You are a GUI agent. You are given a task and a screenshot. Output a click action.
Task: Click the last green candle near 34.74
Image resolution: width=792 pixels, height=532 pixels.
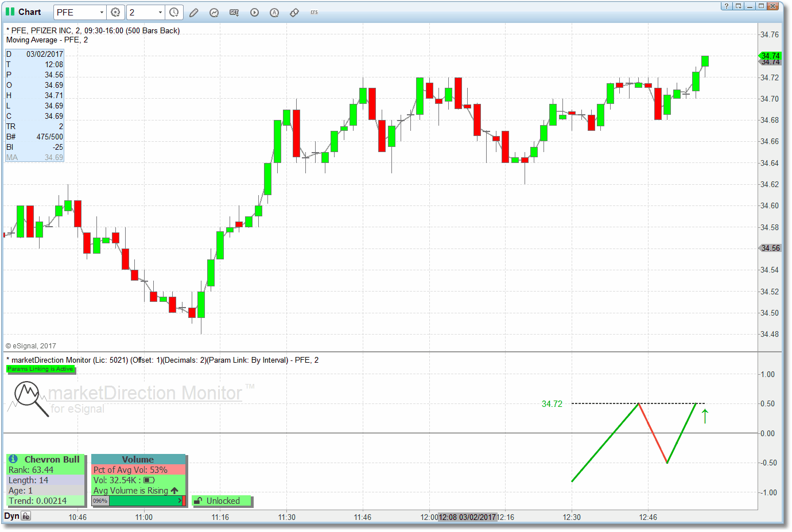coord(705,61)
